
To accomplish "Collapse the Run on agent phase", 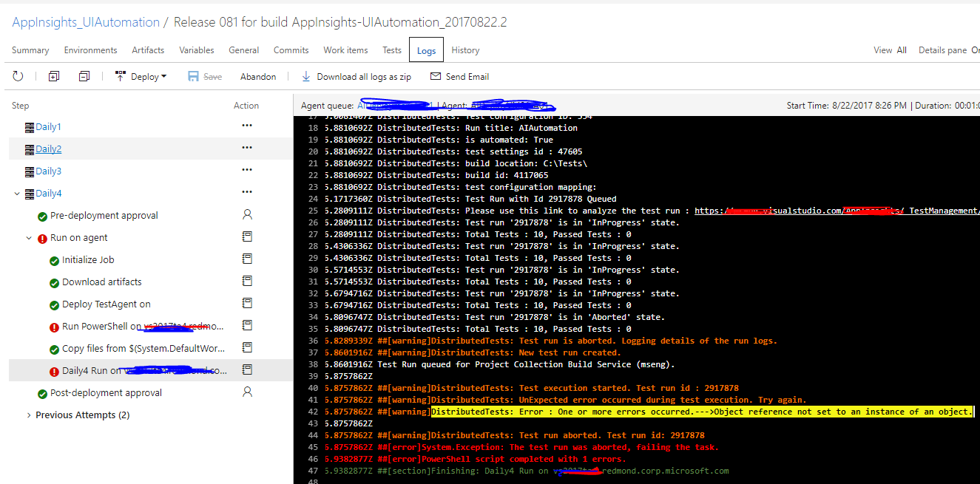I will click(x=29, y=238).
